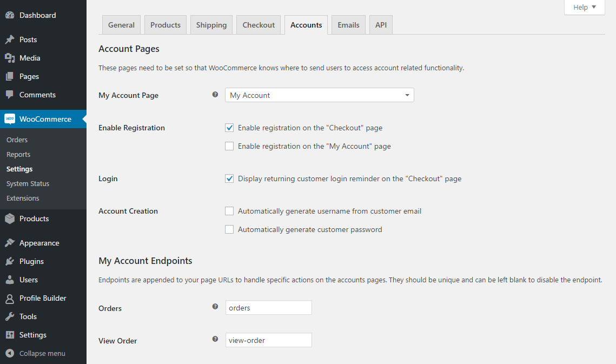Screen dimensions: 616x364
Task: Click the Tools wrench icon
Action: [x=10, y=316]
